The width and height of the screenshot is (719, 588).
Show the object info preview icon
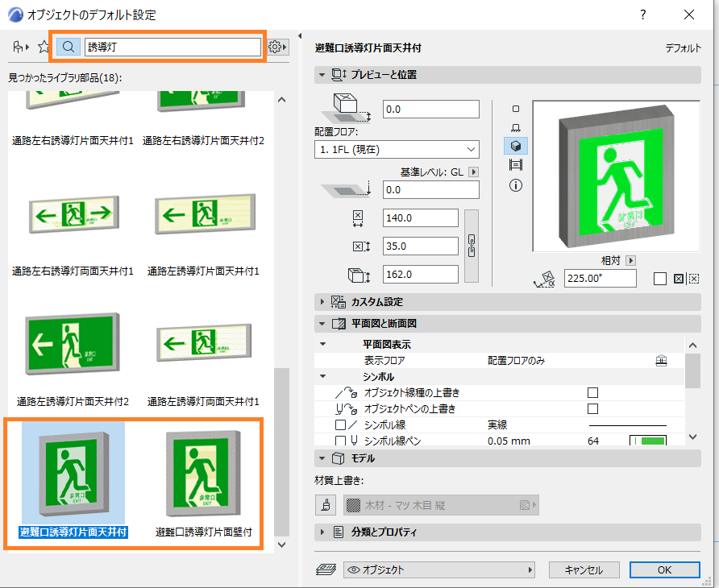(x=516, y=185)
